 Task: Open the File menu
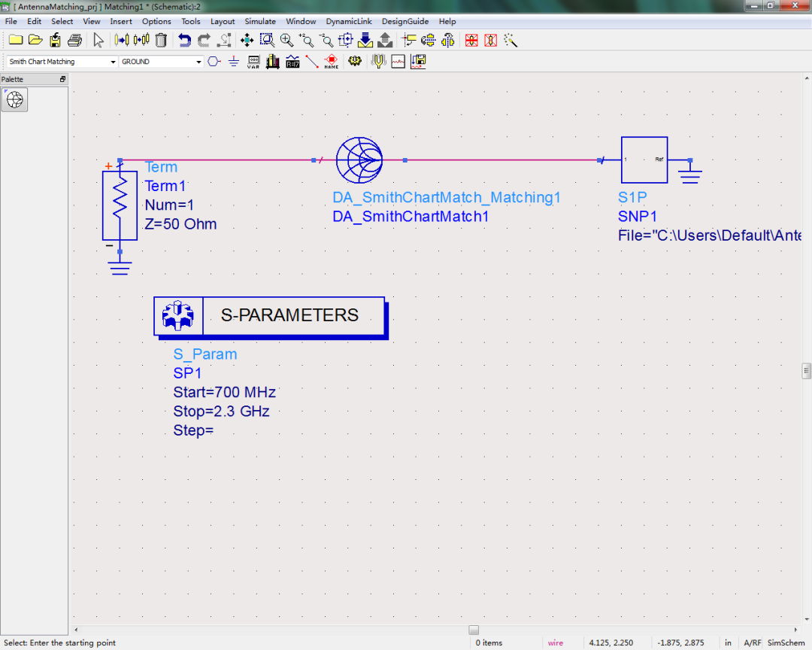point(11,21)
